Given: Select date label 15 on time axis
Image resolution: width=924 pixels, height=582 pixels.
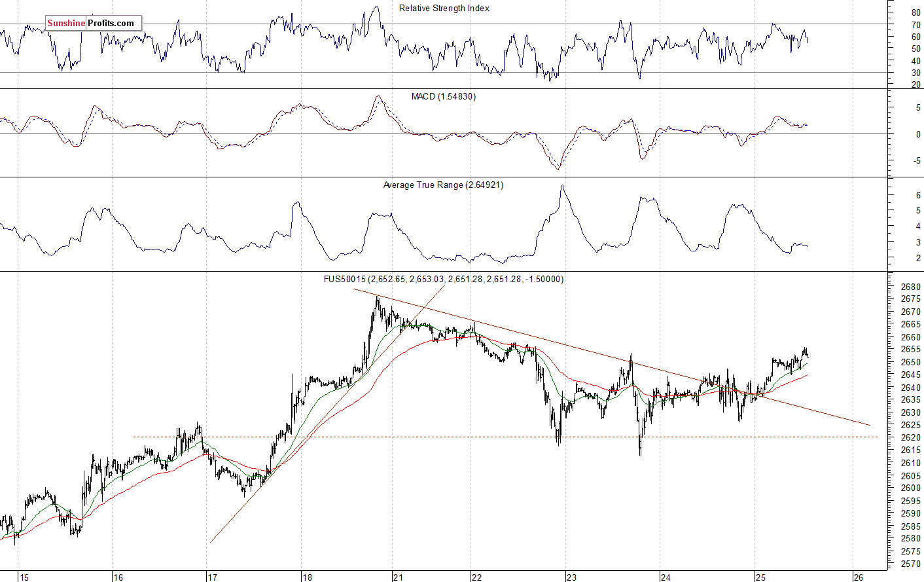Looking at the screenshot, I should pos(24,577).
